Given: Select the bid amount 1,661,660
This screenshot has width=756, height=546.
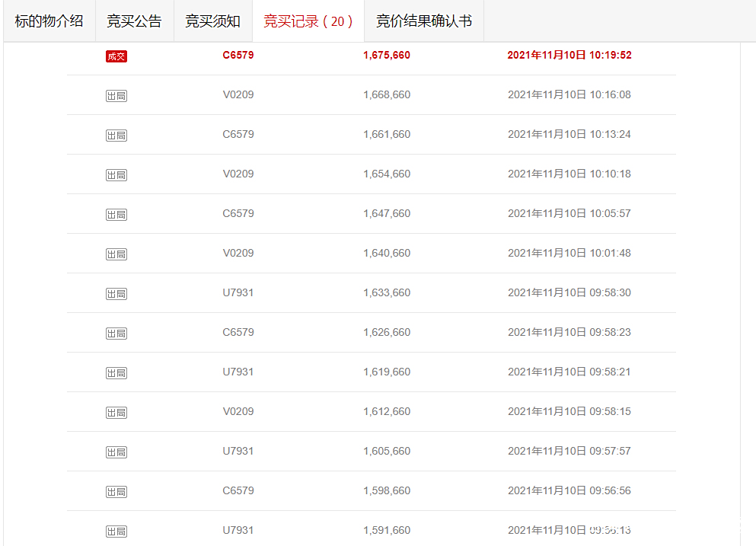Looking at the screenshot, I should [387, 134].
